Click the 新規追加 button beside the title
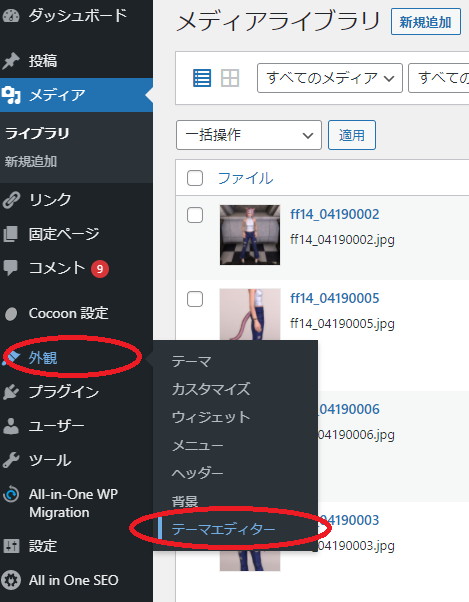The width and height of the screenshot is (469, 602). (x=426, y=22)
